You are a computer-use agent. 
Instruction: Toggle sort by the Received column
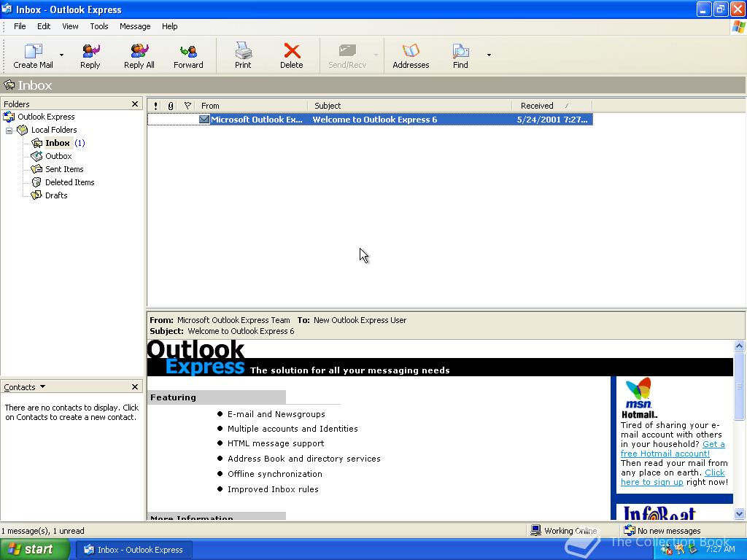pos(538,105)
